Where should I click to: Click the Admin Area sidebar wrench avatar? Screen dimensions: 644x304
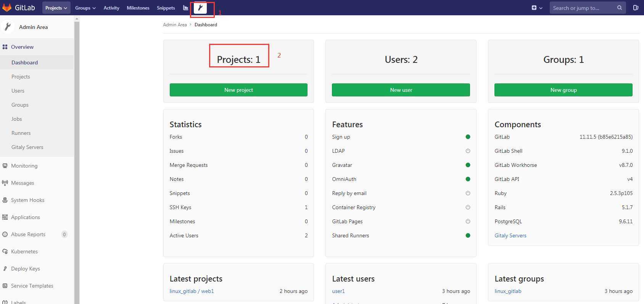pyautogui.click(x=7, y=27)
